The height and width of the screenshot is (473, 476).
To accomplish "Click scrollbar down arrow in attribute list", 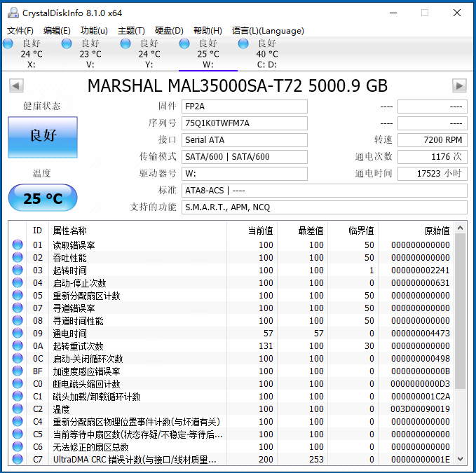I will [x=460, y=459].
